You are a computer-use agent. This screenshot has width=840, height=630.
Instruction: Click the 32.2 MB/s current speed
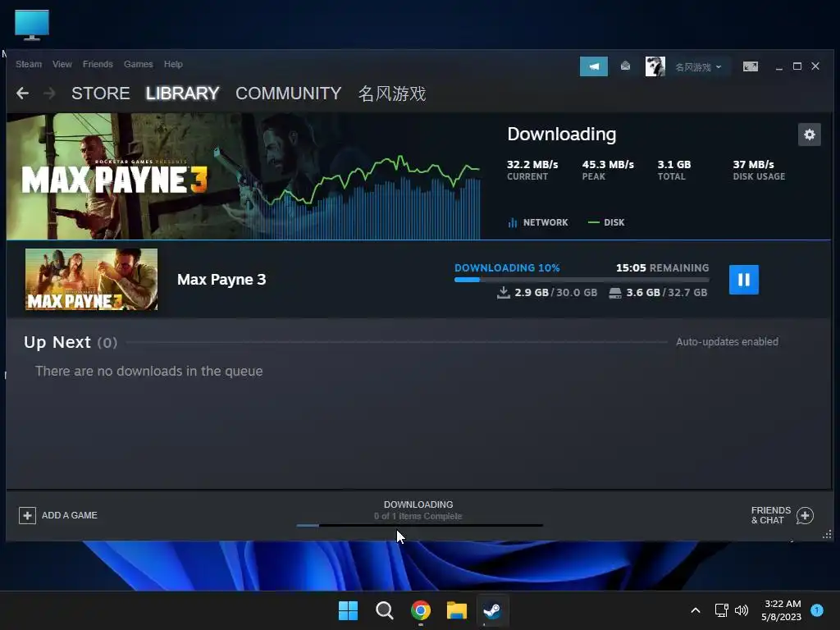coord(532,164)
